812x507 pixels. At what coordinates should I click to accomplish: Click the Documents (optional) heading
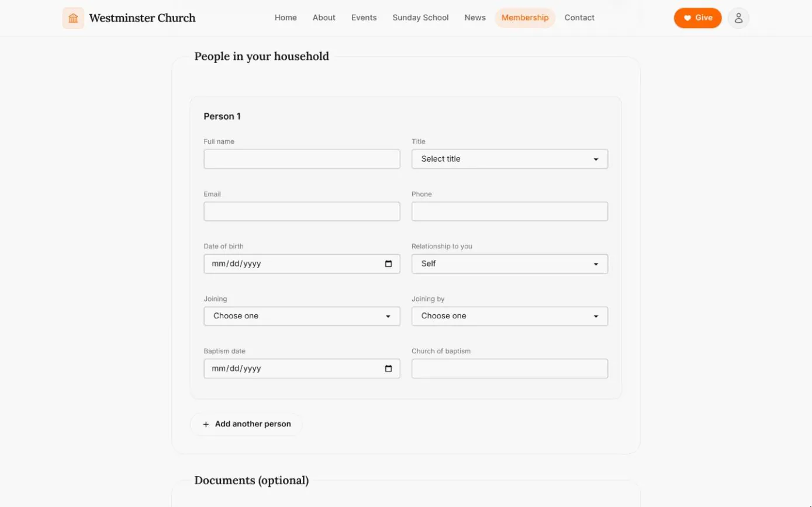pyautogui.click(x=251, y=480)
